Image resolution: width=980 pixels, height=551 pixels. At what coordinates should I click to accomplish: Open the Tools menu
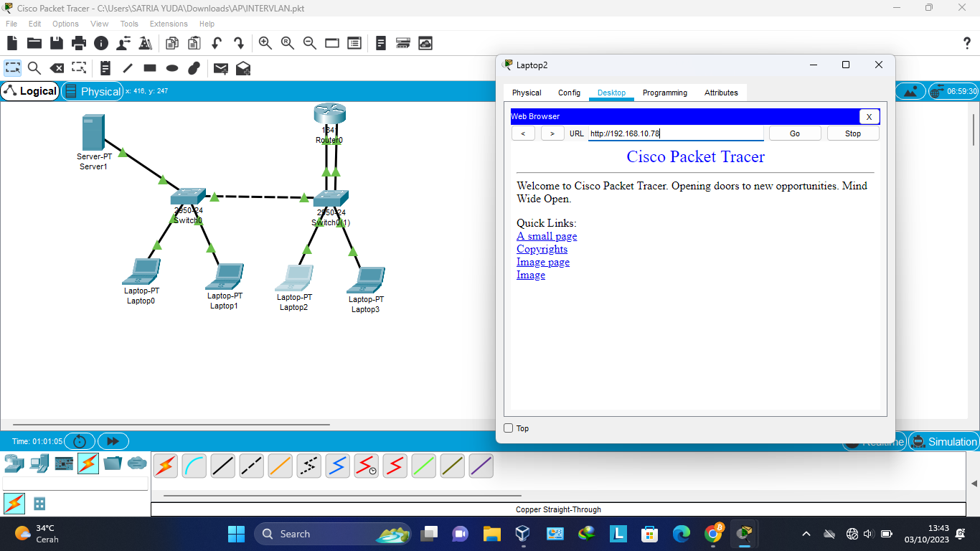[x=129, y=24]
